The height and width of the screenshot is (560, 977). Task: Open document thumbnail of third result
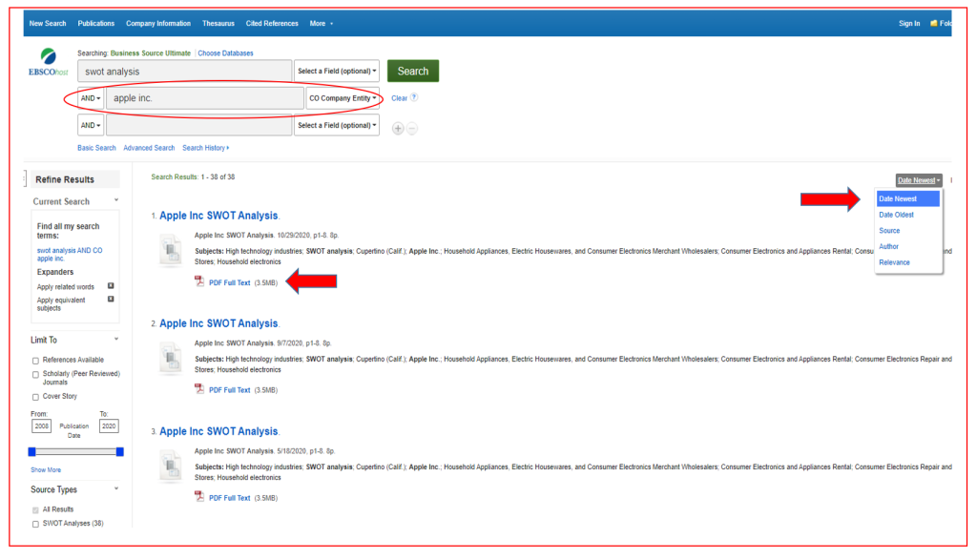[x=171, y=466]
